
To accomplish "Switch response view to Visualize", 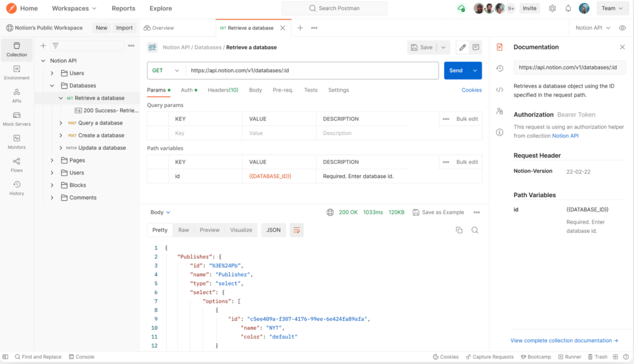I will click(x=241, y=230).
